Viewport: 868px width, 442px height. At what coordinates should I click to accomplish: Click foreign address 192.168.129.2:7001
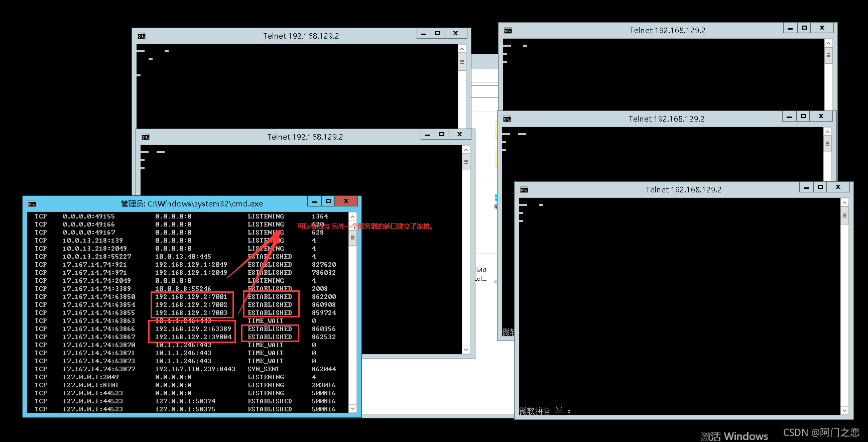point(191,297)
